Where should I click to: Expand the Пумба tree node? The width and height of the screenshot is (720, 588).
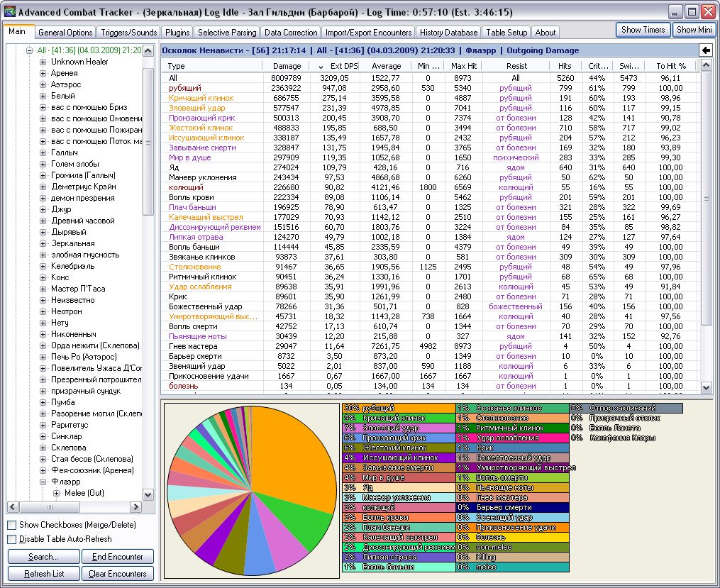click(43, 403)
